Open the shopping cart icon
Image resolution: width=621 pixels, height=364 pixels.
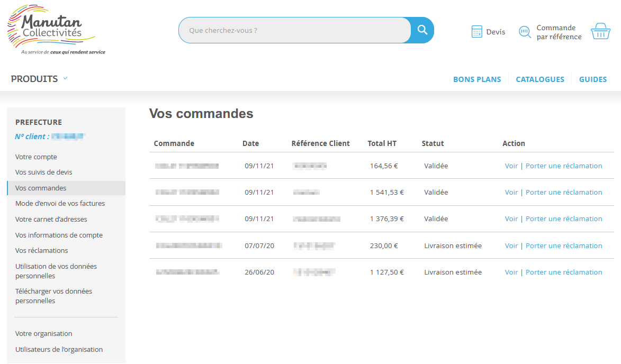(x=600, y=30)
